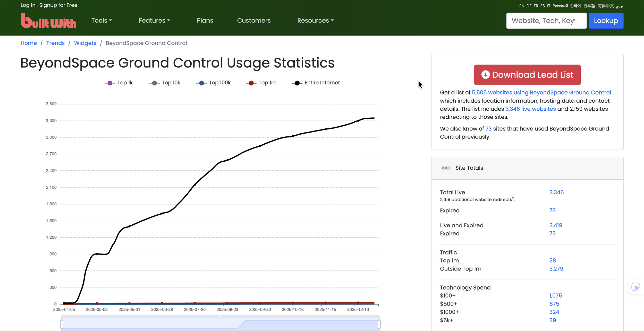Click the floating pointer widget icon
The image size is (644, 331).
[x=635, y=287]
